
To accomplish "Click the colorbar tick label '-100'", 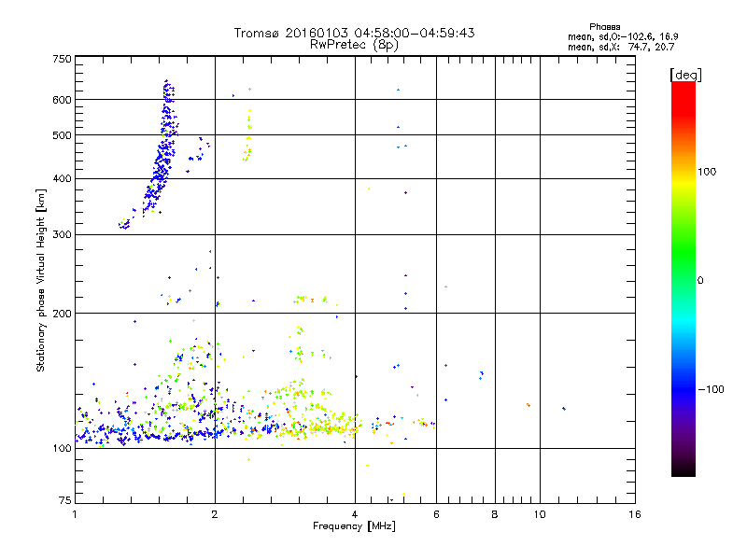I will coord(711,389).
